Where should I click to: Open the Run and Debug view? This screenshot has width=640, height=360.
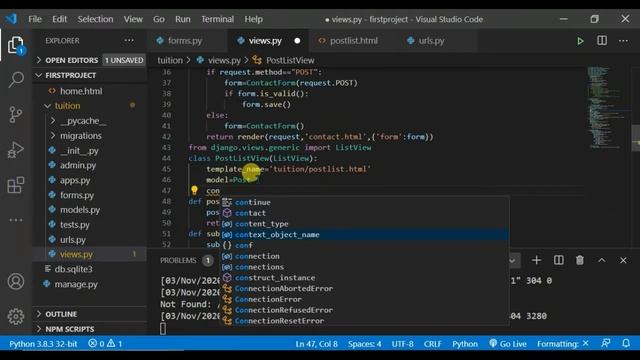16,150
